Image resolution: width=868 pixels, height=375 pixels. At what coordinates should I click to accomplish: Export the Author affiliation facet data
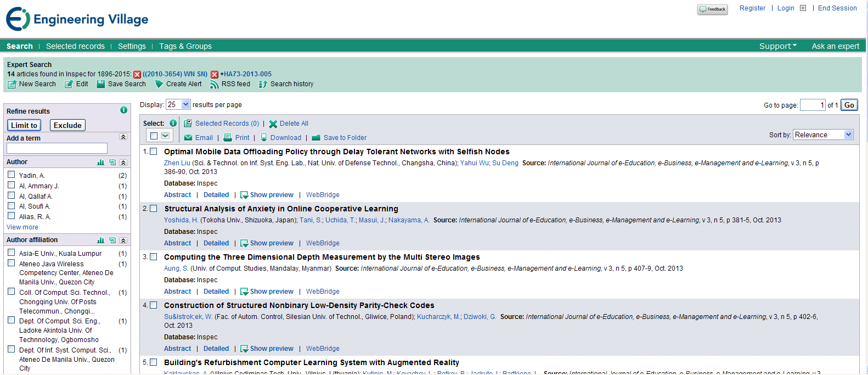click(112, 240)
